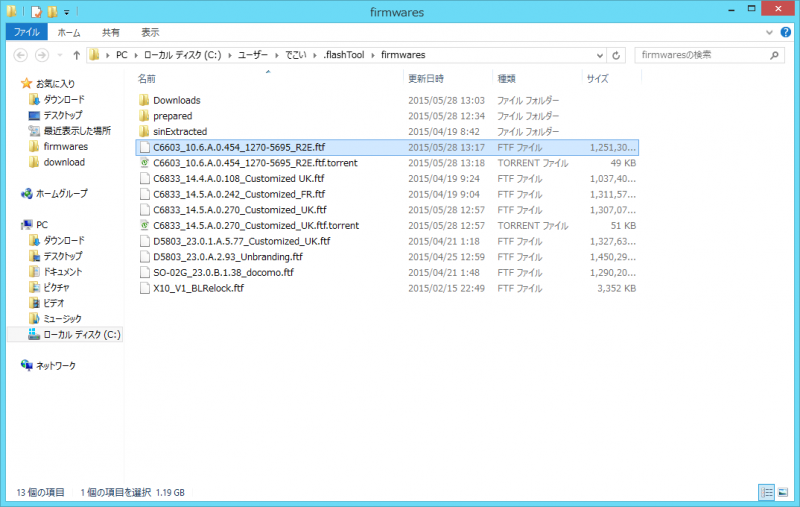Expand the ribbon with the chevron
800x507 pixels.
[769, 32]
